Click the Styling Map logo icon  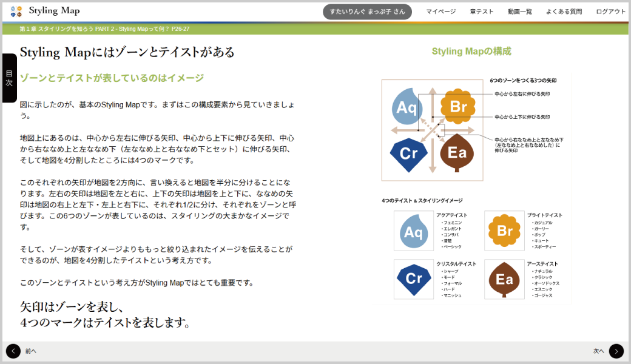click(x=16, y=11)
